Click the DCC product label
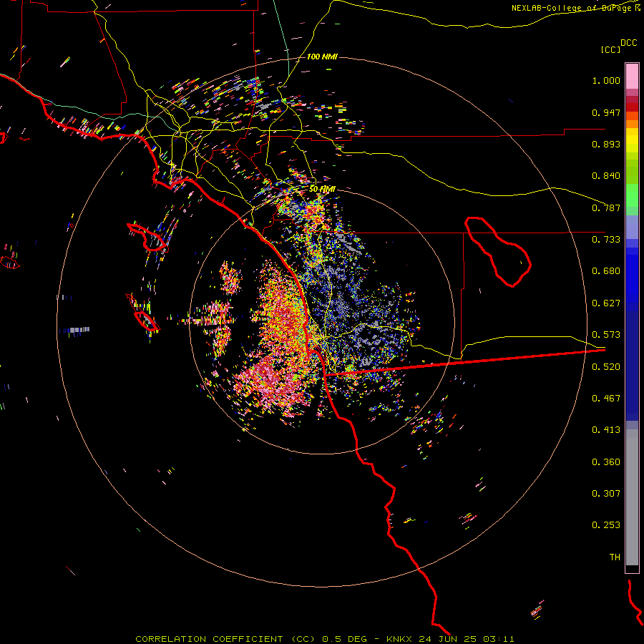This screenshot has height=644, width=644. point(628,43)
